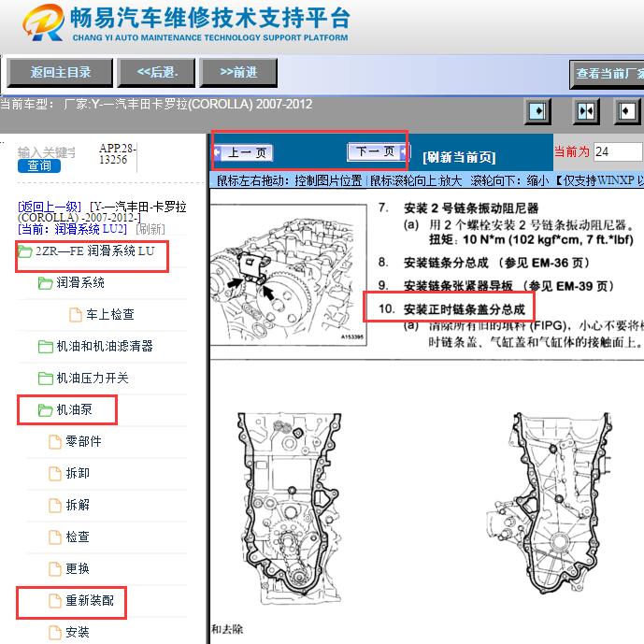The height and width of the screenshot is (644, 644).
Task: Expand 机油和机油滤清器 entry
Action: (x=105, y=346)
